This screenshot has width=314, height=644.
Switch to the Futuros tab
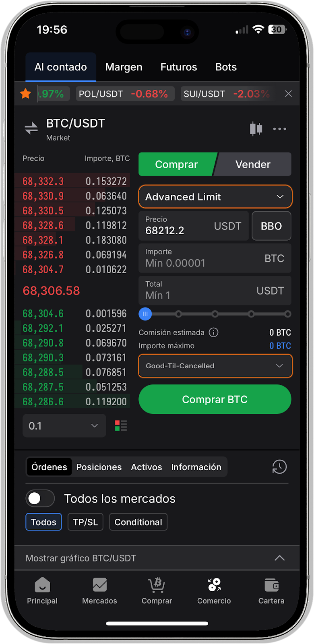coord(179,67)
